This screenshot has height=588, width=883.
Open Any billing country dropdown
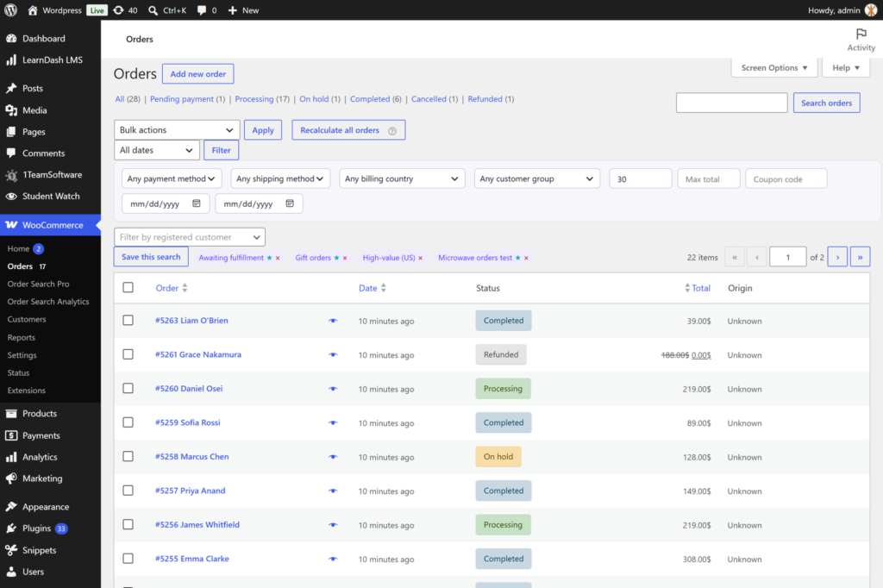pos(402,178)
